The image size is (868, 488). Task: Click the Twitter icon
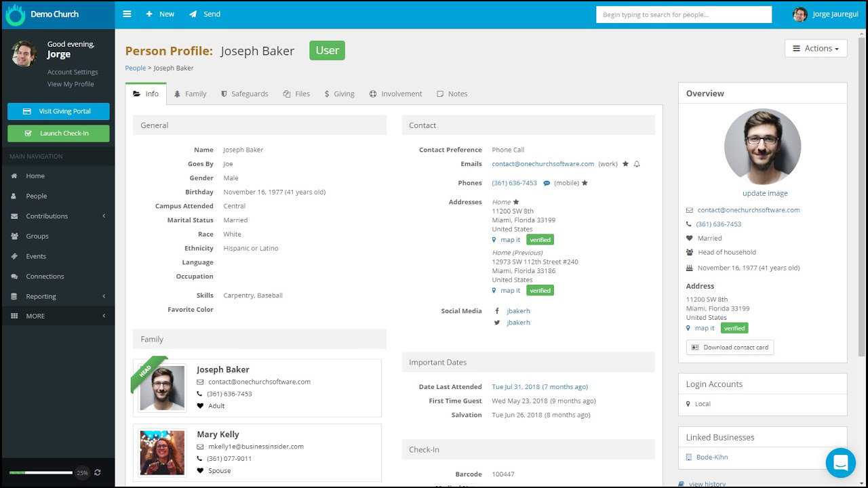497,323
